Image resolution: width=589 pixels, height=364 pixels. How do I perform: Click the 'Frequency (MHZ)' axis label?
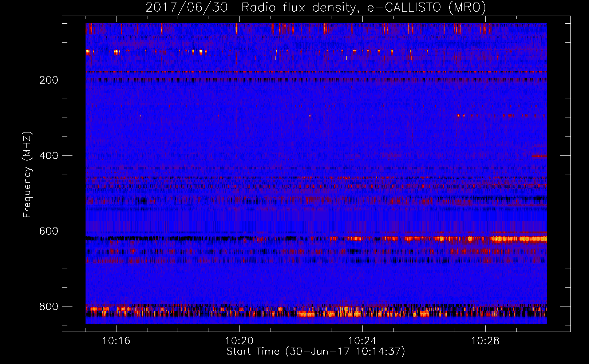27,174
